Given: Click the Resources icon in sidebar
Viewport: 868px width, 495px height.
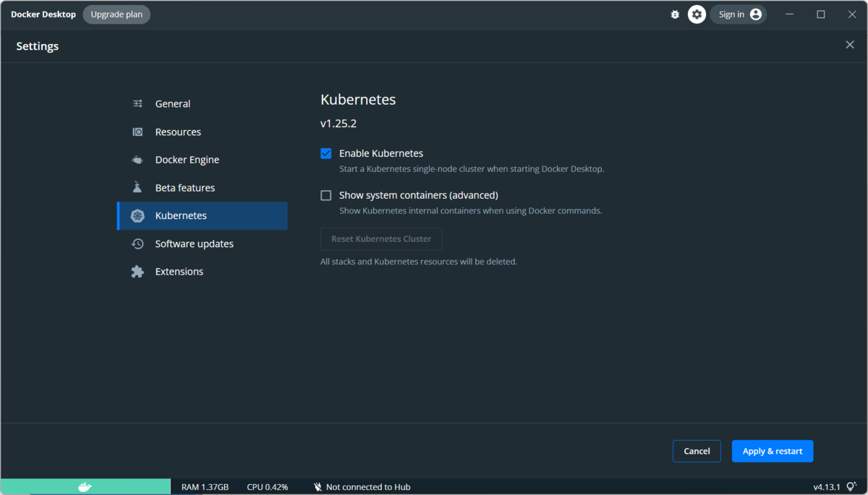Looking at the screenshot, I should tap(137, 132).
